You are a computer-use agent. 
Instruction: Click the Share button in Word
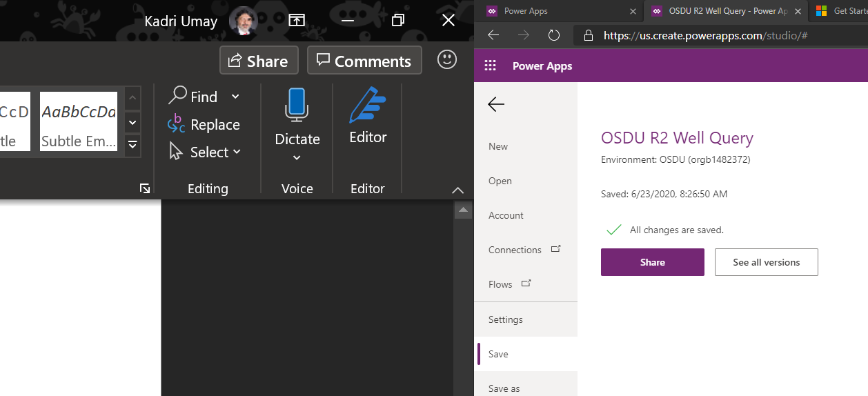click(x=259, y=61)
